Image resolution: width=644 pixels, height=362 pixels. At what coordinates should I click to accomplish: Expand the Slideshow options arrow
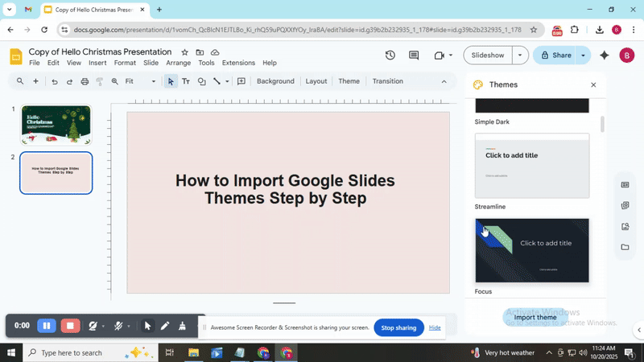[x=520, y=56]
